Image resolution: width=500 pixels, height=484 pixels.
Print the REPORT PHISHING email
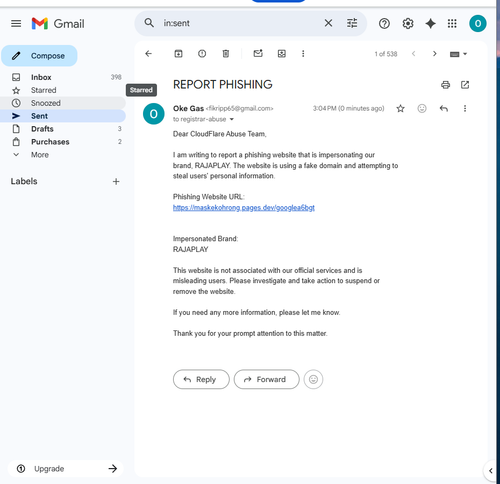(445, 85)
